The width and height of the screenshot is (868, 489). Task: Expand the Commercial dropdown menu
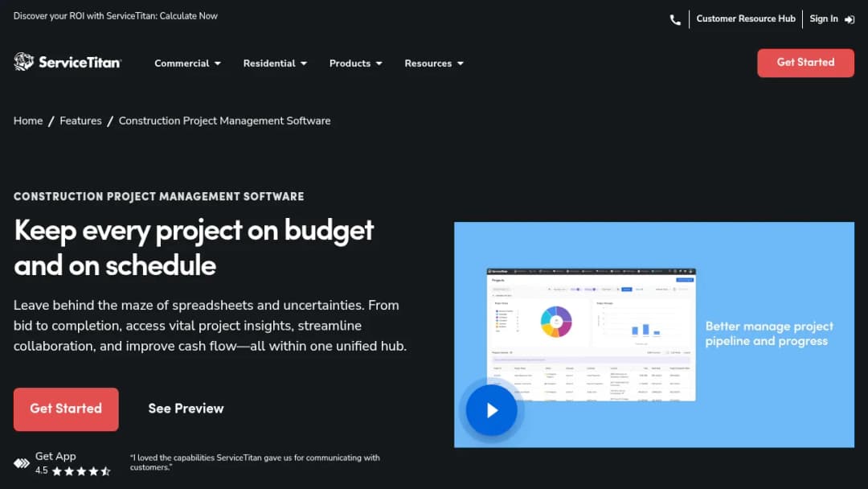(x=187, y=63)
